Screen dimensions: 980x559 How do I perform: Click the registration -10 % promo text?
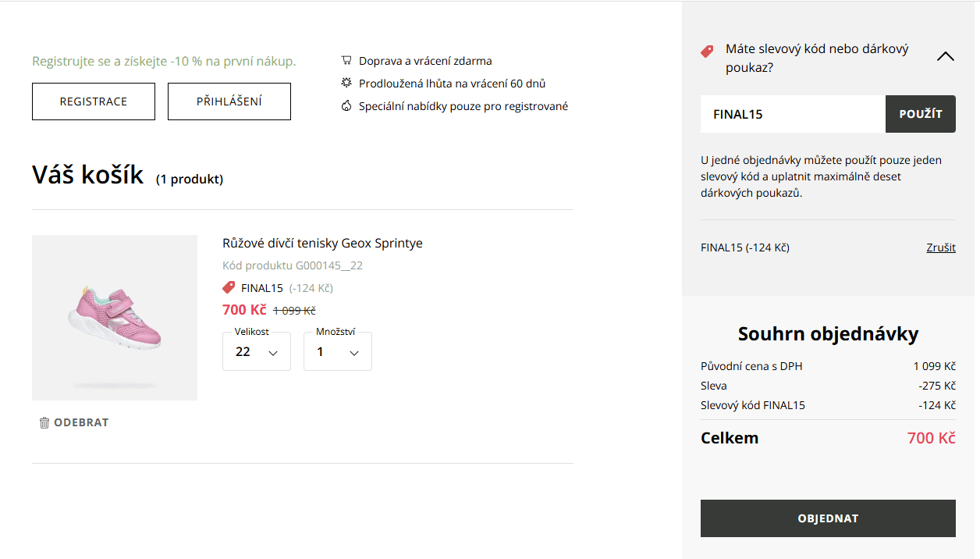coord(164,61)
